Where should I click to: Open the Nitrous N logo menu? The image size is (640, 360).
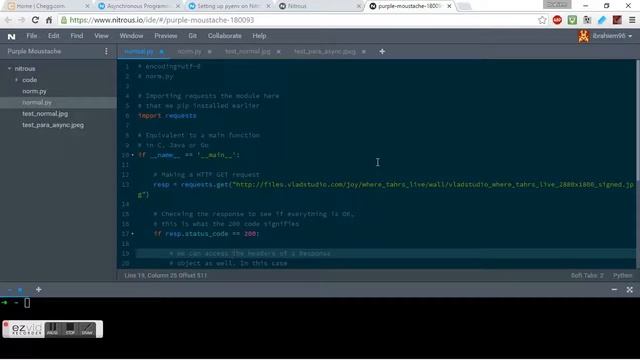pos(11,36)
